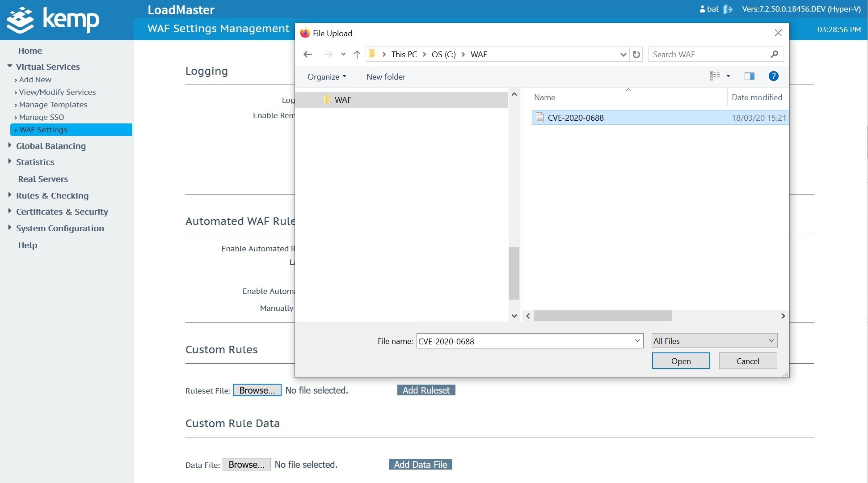Select the CVE-2020-0688 file

575,118
